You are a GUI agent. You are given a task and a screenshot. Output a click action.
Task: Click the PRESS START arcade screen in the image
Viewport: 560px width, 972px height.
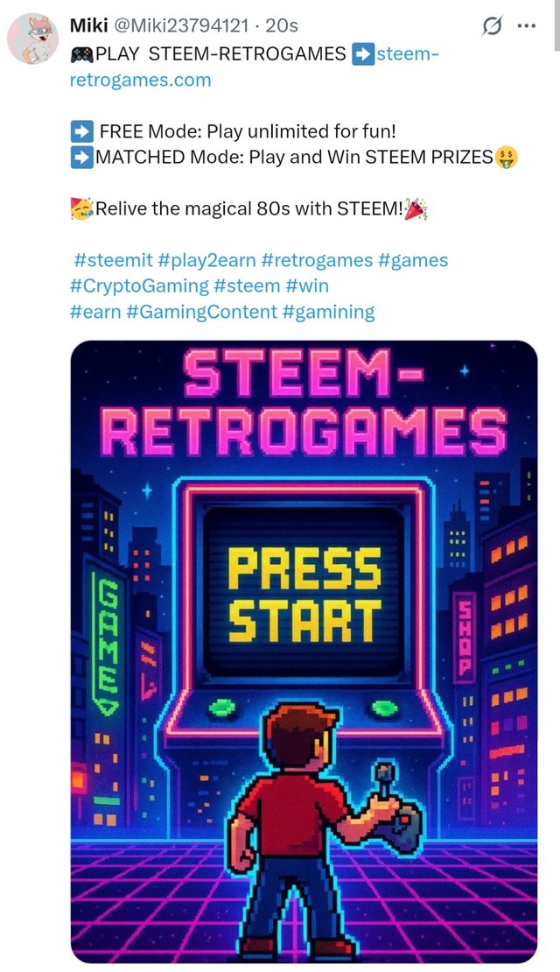[x=304, y=593]
